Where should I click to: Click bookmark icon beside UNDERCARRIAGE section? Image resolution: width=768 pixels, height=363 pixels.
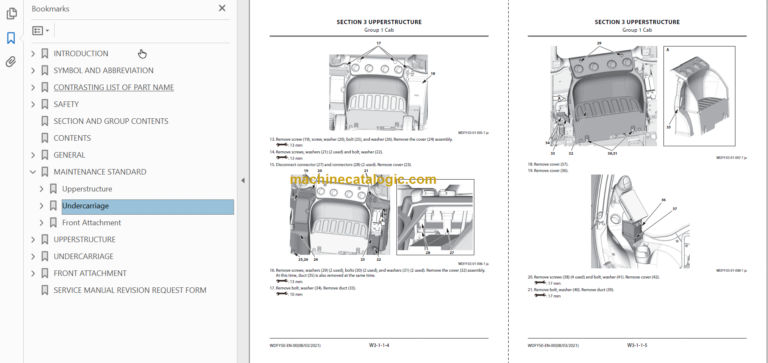(x=45, y=257)
